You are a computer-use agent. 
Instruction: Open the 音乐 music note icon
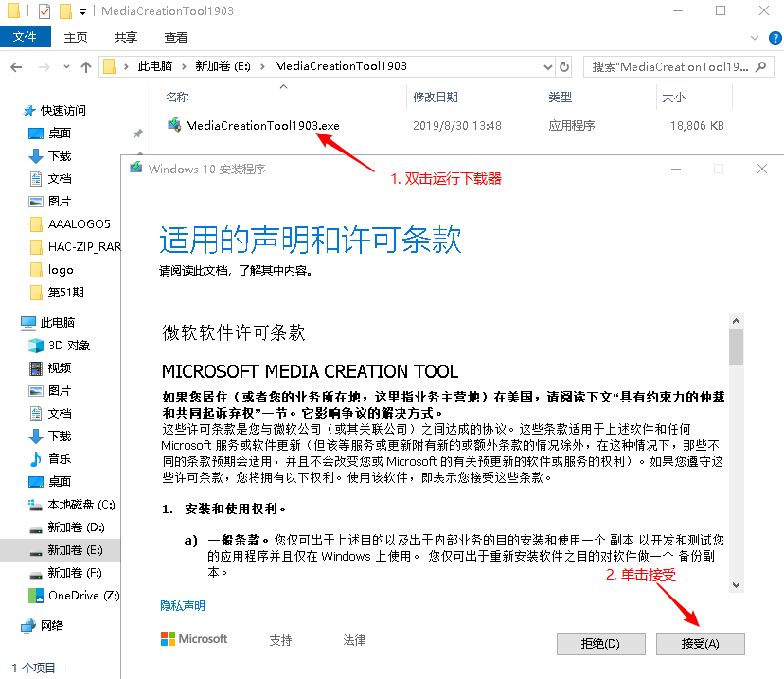click(36, 459)
